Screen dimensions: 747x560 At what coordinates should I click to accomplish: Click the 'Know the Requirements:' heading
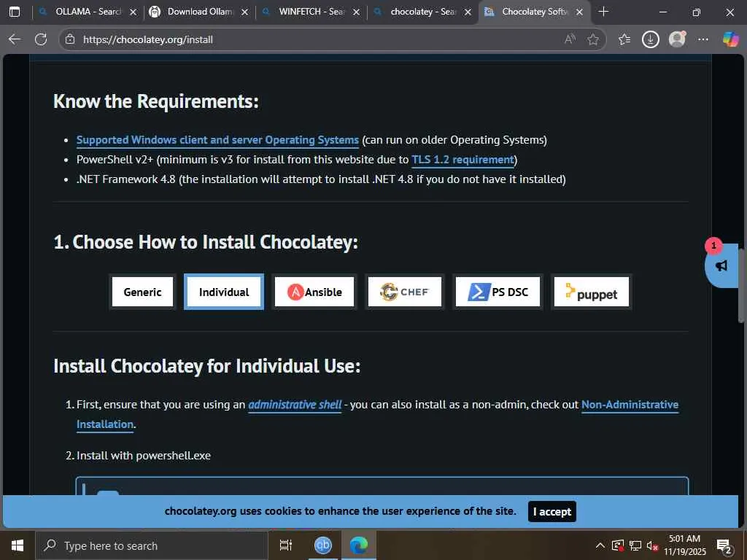[156, 101]
